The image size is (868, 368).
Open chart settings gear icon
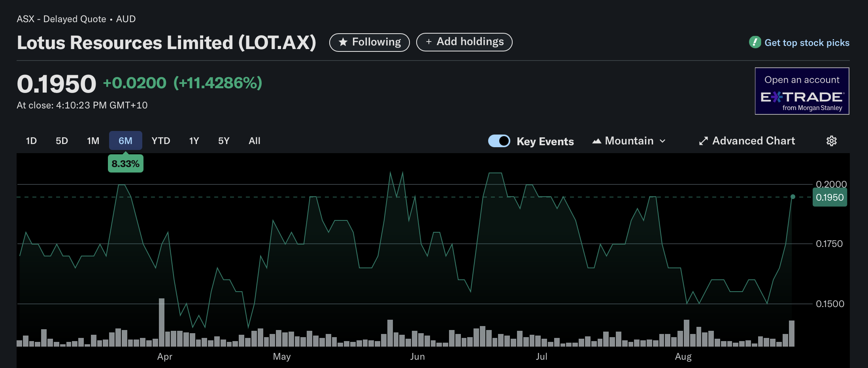click(831, 141)
